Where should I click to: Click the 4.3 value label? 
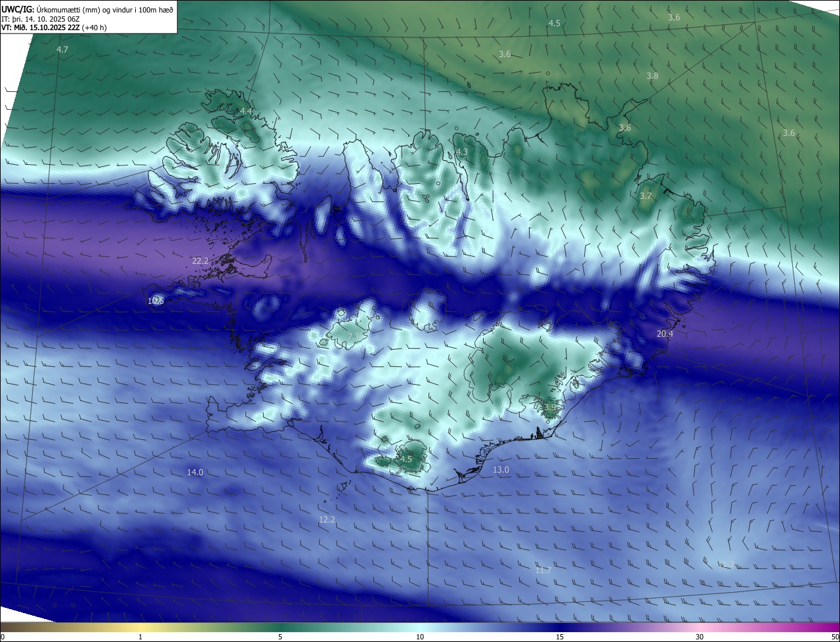pyautogui.click(x=462, y=152)
